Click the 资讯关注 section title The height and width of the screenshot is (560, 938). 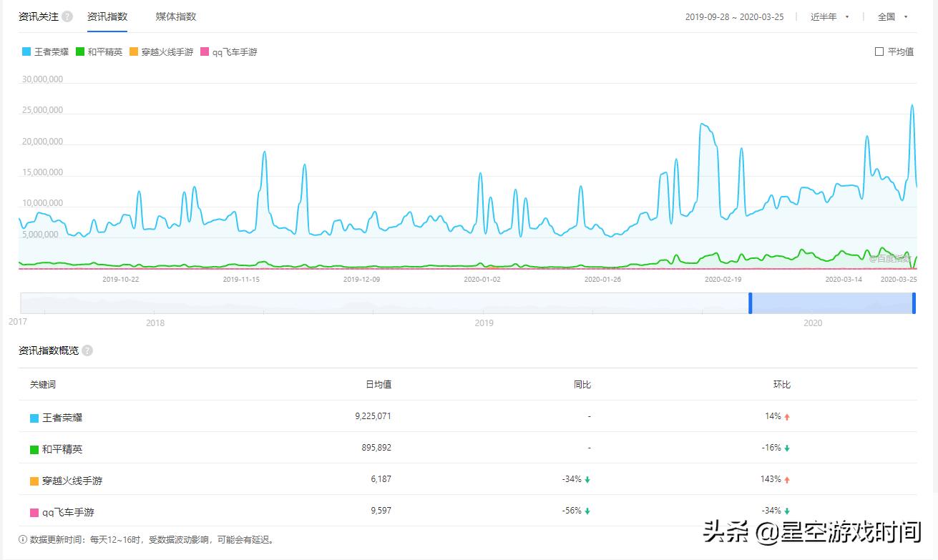pos(39,16)
